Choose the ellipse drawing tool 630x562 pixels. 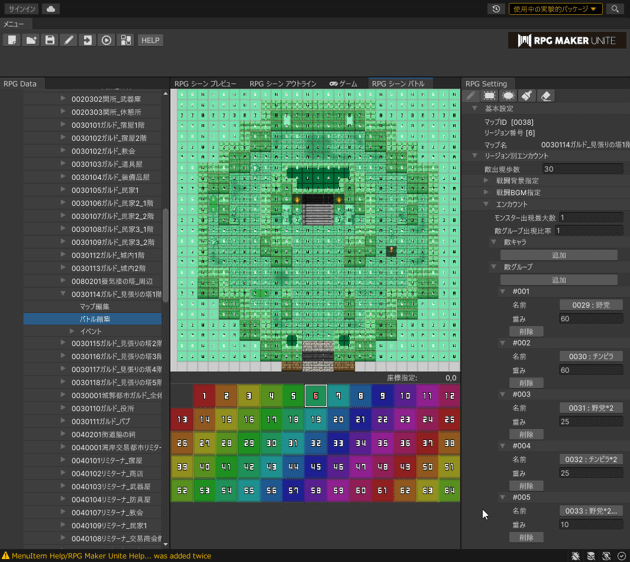[x=508, y=96]
